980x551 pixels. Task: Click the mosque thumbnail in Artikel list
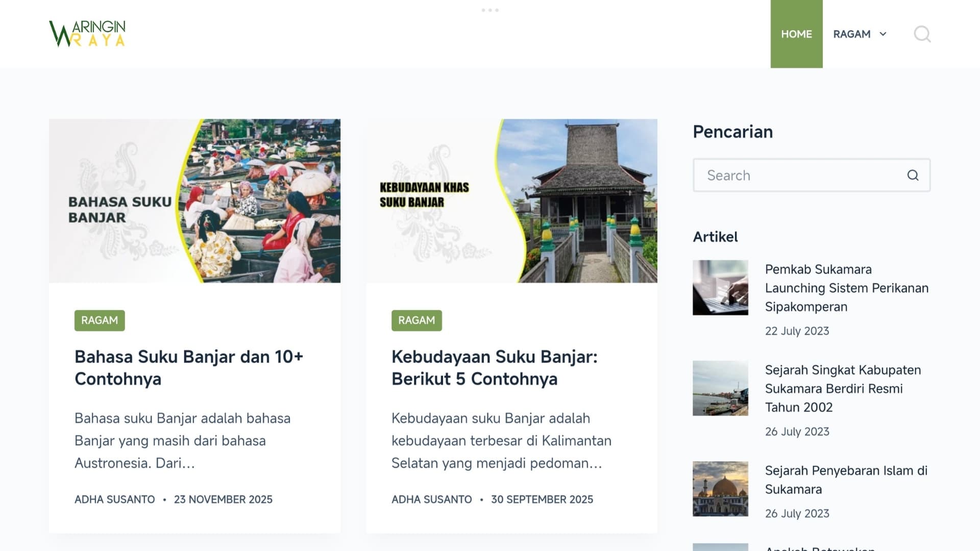720,489
